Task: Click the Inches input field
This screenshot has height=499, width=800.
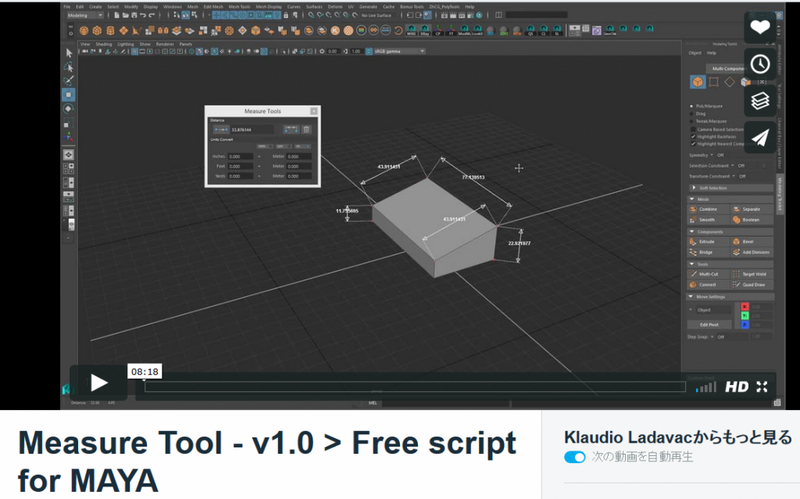Action: (x=240, y=157)
